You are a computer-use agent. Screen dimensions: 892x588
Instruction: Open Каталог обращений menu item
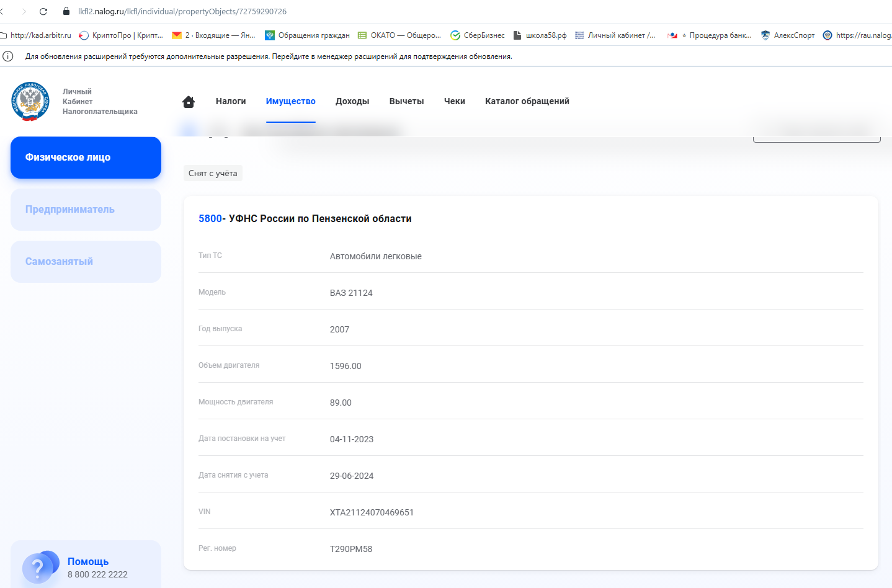527,101
